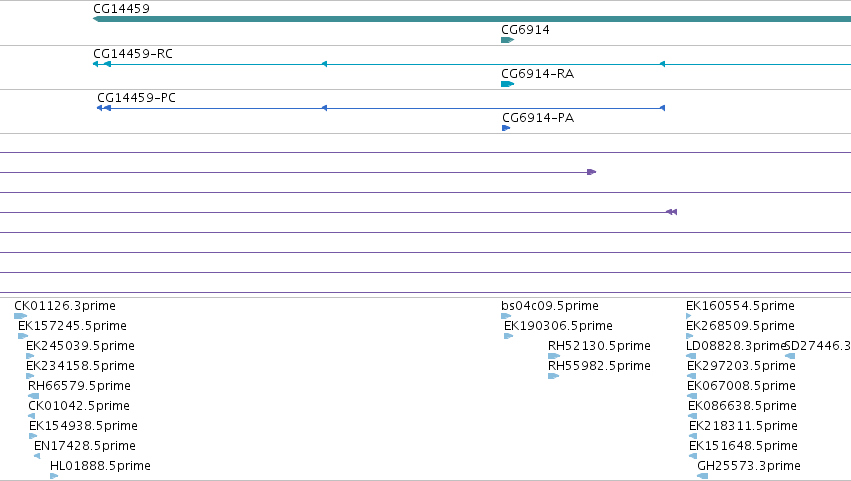The height and width of the screenshot is (481, 851).
Task: Click the CK01042.5prime EST arrow glyph
Action: pos(31,416)
